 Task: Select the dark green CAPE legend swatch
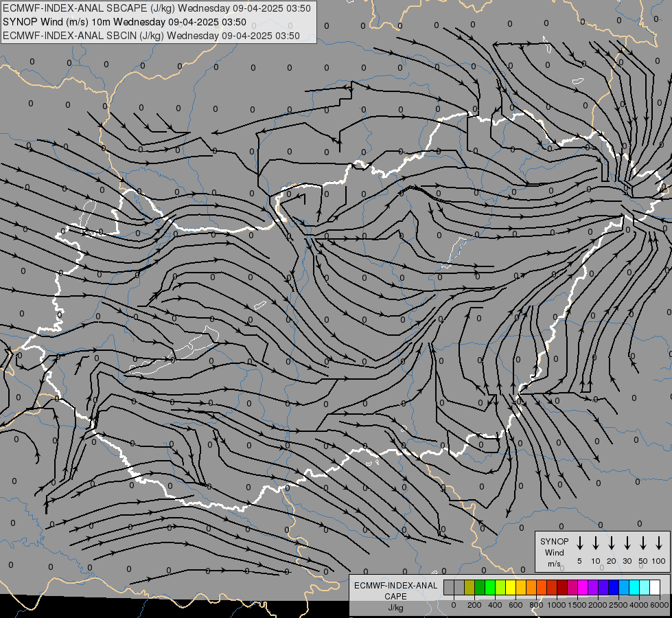[480, 587]
